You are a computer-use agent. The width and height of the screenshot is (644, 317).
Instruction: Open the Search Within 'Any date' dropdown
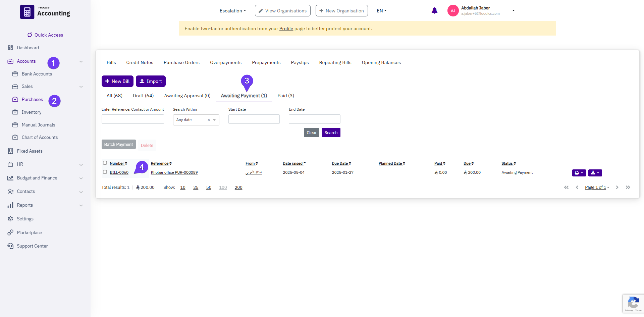coord(196,120)
